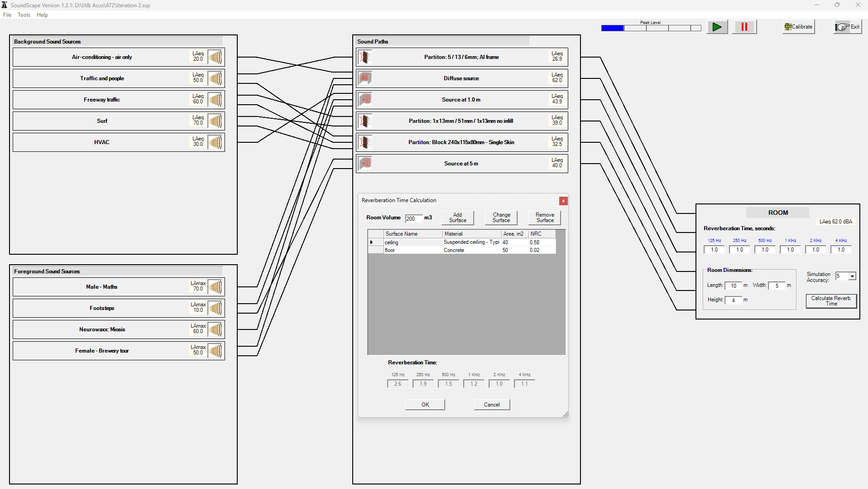This screenshot has width=868, height=489.
Task: Click the speaker icon for Freeway traffic
Action: 216,100
